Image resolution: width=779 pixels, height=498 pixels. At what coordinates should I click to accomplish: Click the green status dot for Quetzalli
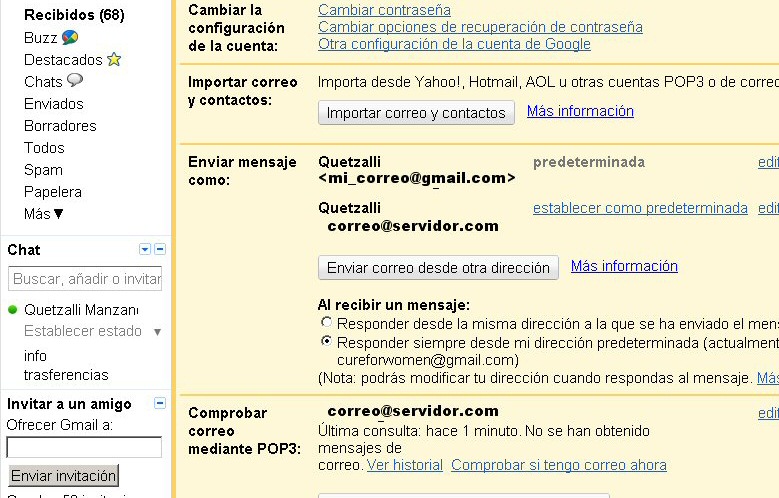tap(13, 310)
